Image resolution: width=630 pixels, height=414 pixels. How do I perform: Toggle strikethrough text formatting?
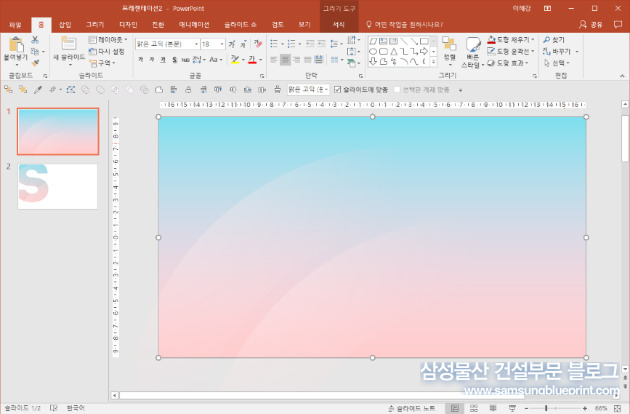point(185,59)
